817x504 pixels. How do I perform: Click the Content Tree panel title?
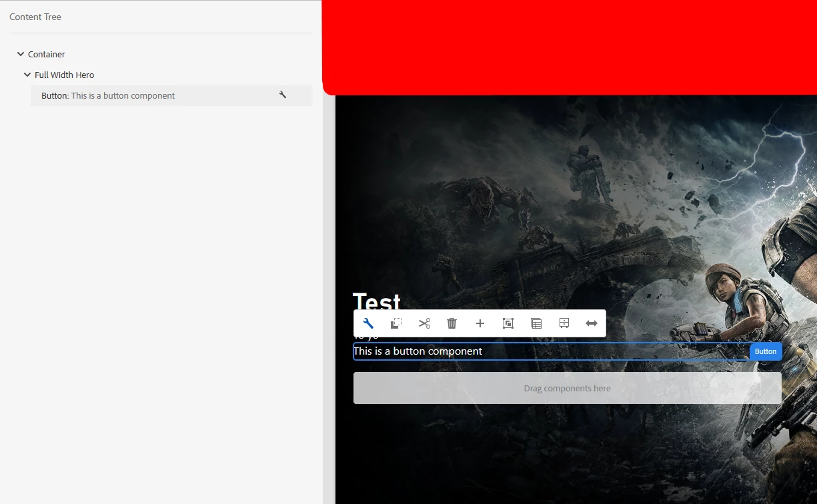point(35,17)
